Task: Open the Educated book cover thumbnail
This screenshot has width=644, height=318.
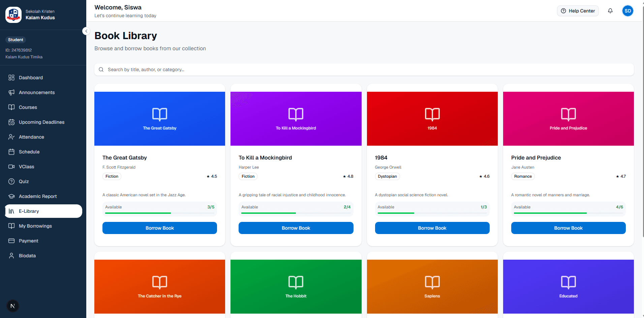Action: tap(569, 287)
